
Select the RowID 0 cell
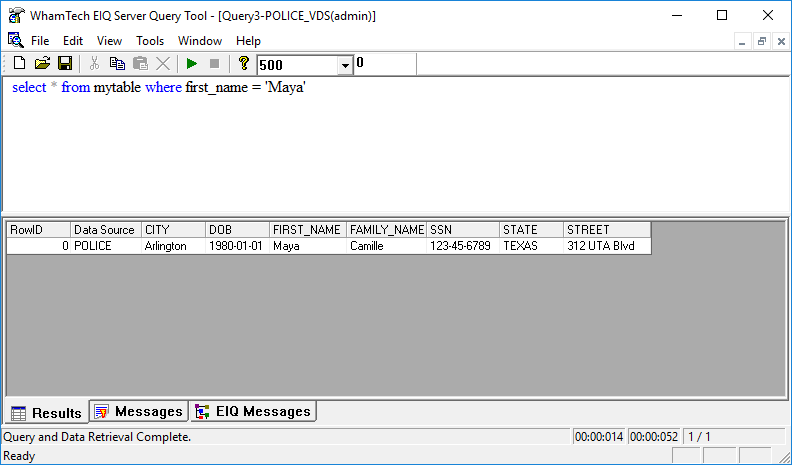pyautogui.click(x=38, y=246)
